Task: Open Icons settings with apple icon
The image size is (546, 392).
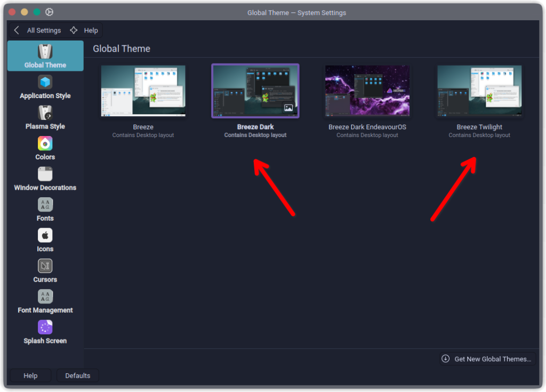Action: point(45,235)
